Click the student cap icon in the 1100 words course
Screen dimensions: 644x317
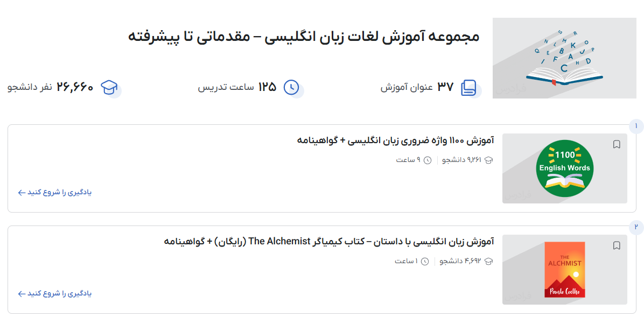489,160
